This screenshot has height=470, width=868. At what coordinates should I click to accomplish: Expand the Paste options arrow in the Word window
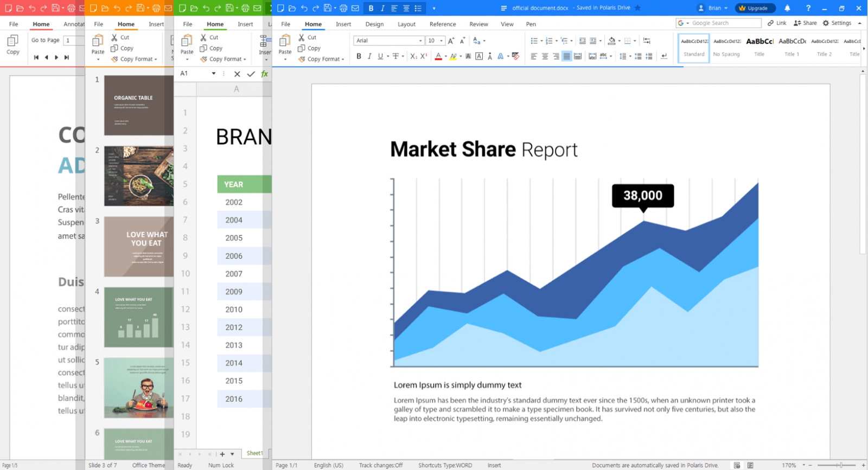click(285, 59)
